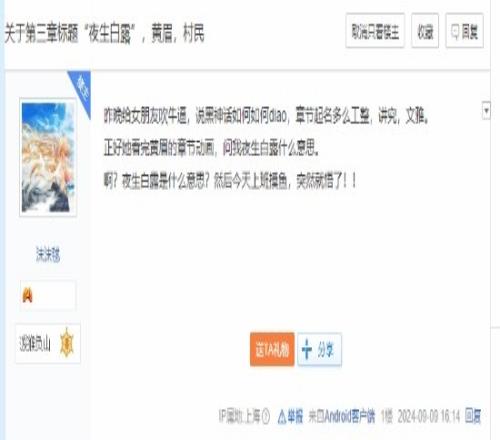Open the poster's username link under avatar
500x440 pixels.
48,254
